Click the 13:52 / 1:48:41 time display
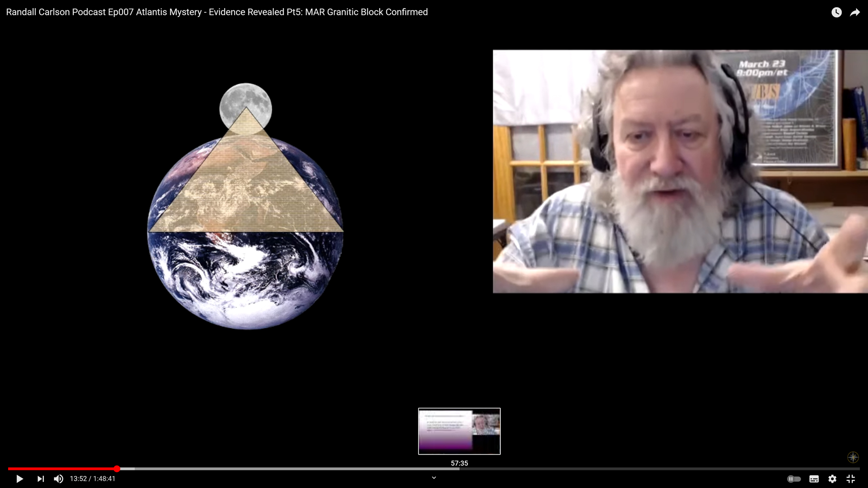868x488 pixels. [x=93, y=479]
